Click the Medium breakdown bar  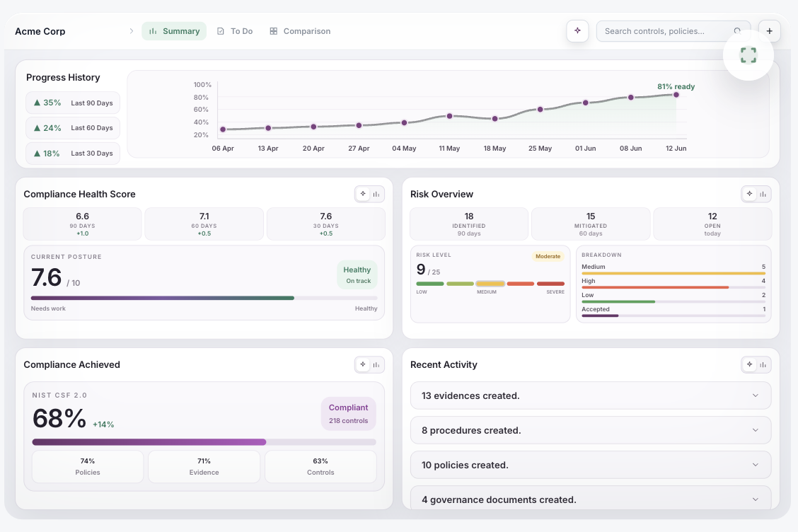tap(673, 273)
